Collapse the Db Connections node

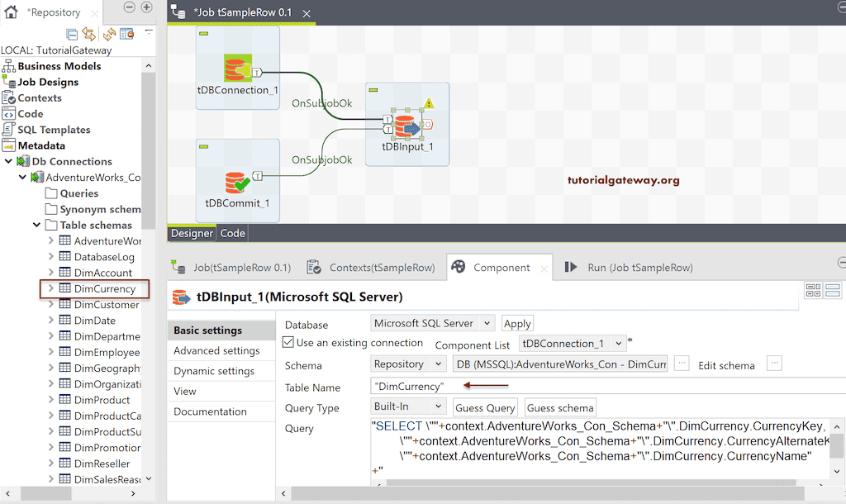(x=8, y=161)
